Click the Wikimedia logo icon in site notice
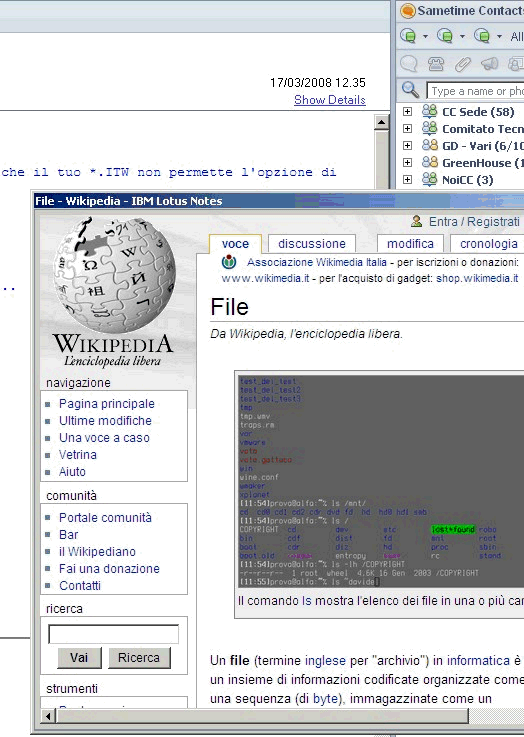This screenshot has height=737, width=524. click(229, 262)
